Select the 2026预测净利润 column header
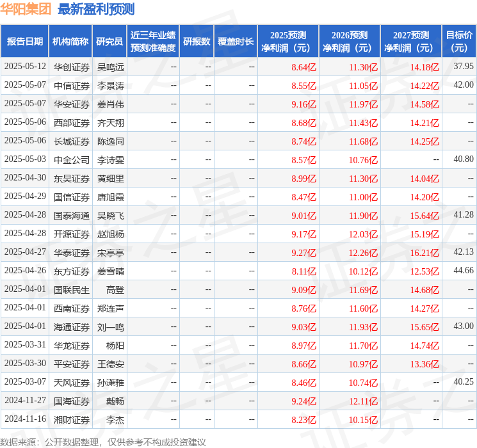 click(x=349, y=42)
